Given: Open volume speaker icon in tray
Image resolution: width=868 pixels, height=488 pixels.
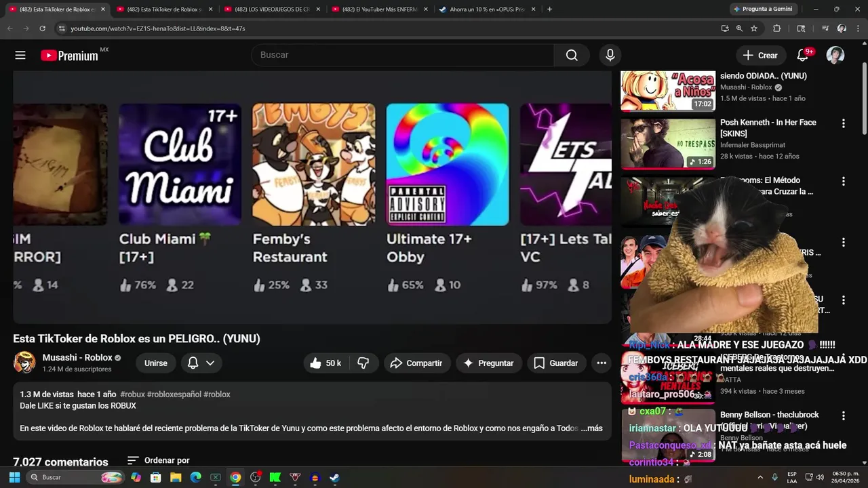Looking at the screenshot, I should tap(821, 477).
